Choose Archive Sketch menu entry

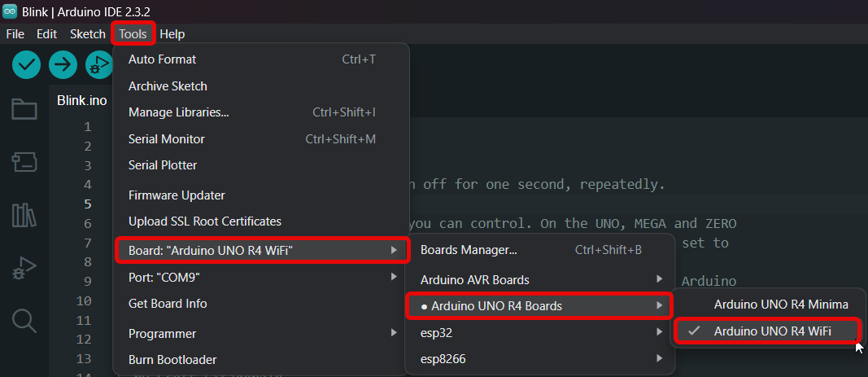click(x=261, y=86)
